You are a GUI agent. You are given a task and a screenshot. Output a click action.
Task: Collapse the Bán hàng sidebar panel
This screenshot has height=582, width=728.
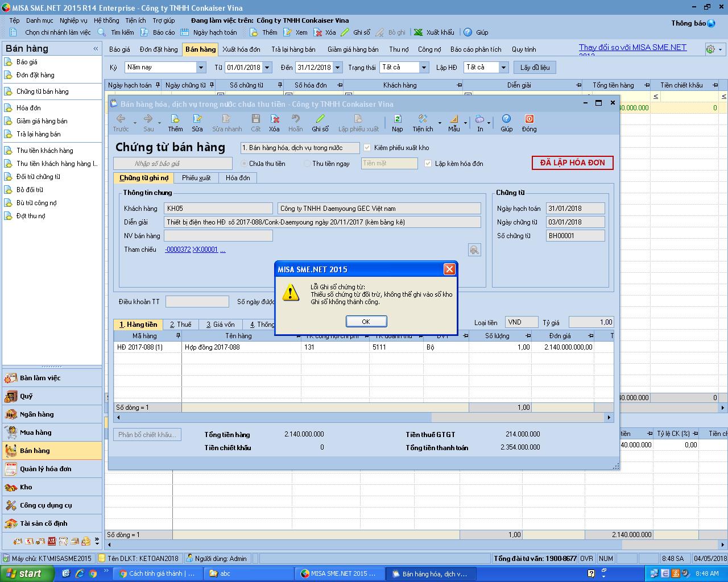[96, 49]
